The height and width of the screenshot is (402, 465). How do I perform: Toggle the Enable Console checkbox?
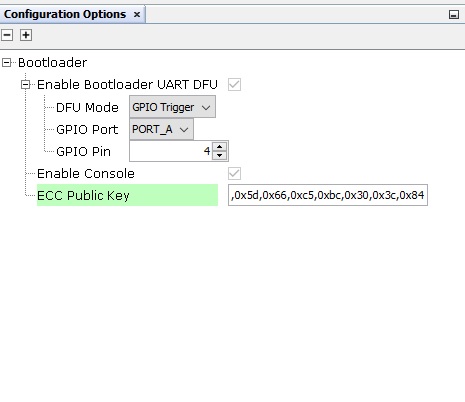[234, 173]
